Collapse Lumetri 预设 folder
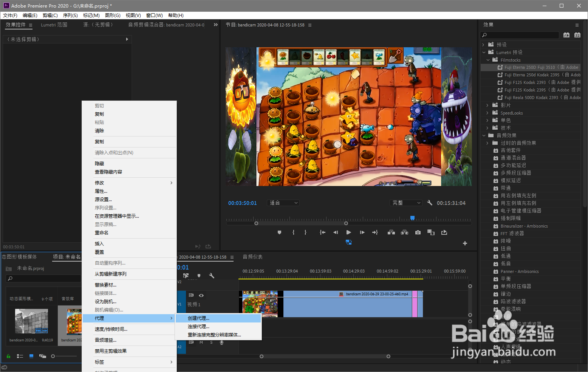Image resolution: width=588 pixels, height=372 pixels. [484, 52]
